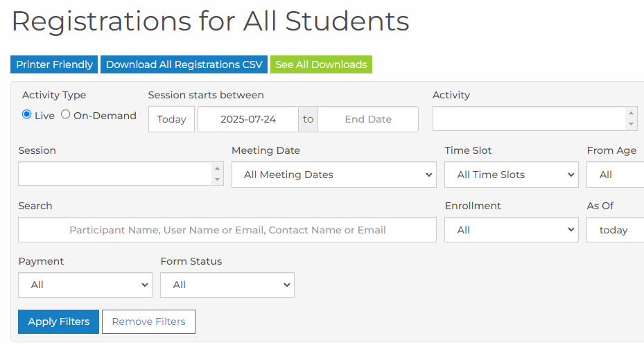Expand the Form Status dropdown
Viewport: 644px width, 354px height.
click(x=227, y=285)
